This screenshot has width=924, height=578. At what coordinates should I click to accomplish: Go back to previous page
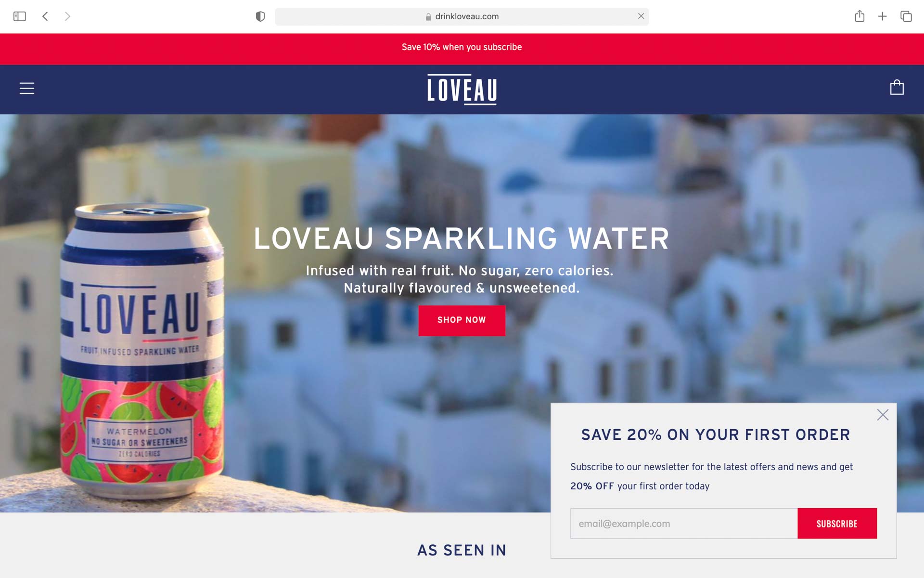pos(45,16)
